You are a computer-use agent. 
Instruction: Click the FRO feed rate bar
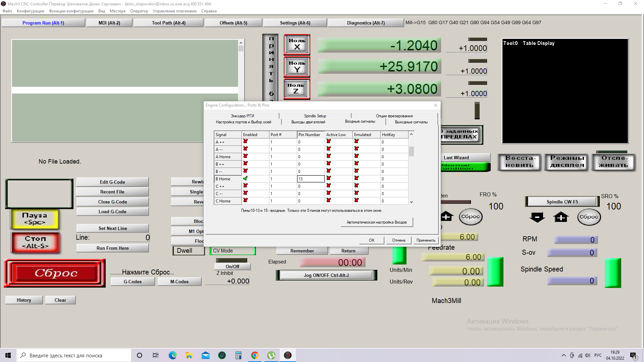point(457,202)
